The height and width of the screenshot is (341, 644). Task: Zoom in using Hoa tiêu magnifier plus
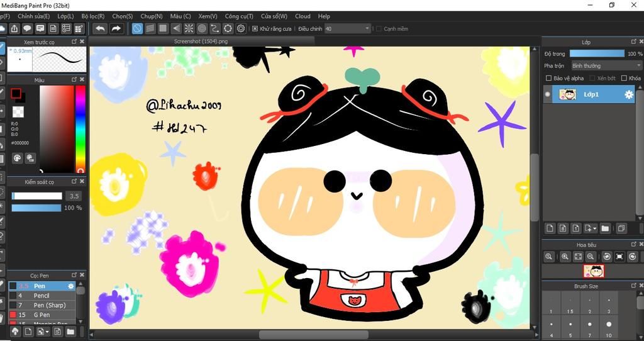[x=565, y=256]
